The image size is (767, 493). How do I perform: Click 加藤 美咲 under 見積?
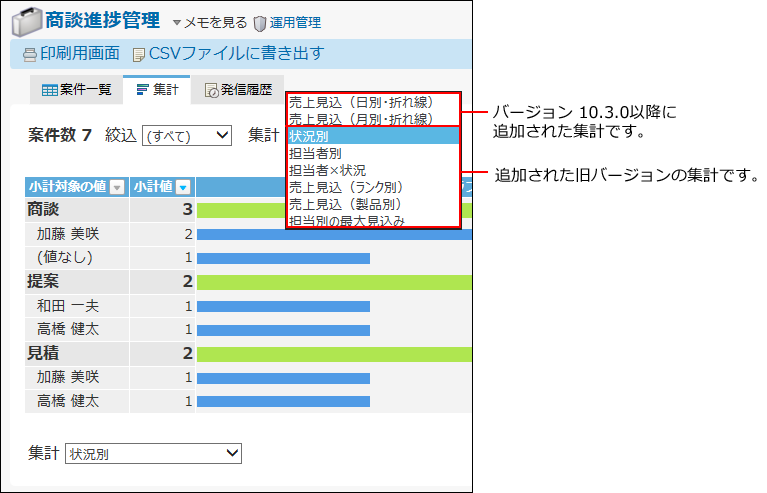click(x=68, y=377)
